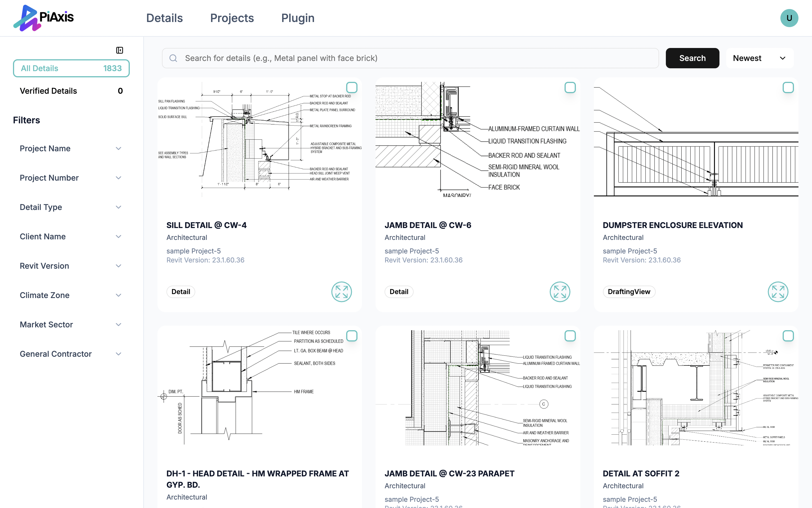812x508 pixels.
Task: Go to the Plugin nav tab
Action: click(298, 18)
